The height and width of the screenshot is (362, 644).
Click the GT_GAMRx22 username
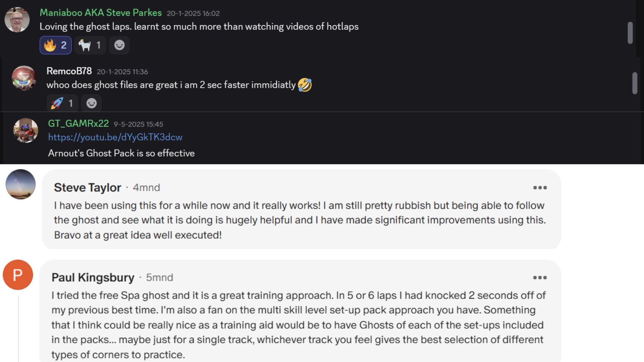pos(78,124)
